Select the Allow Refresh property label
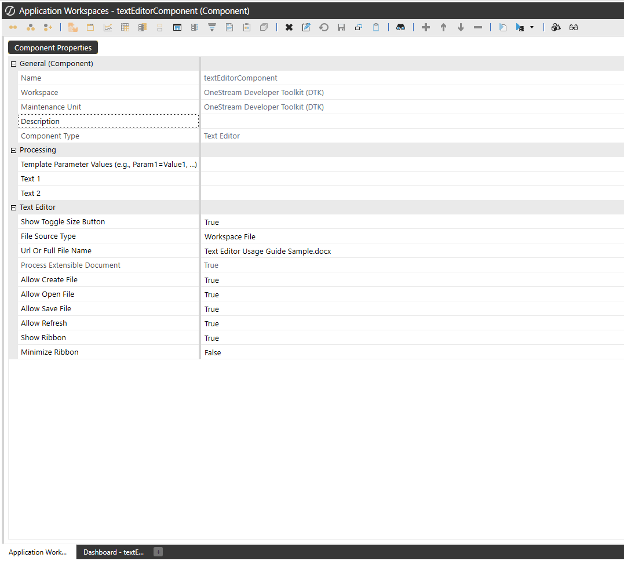 point(44,323)
